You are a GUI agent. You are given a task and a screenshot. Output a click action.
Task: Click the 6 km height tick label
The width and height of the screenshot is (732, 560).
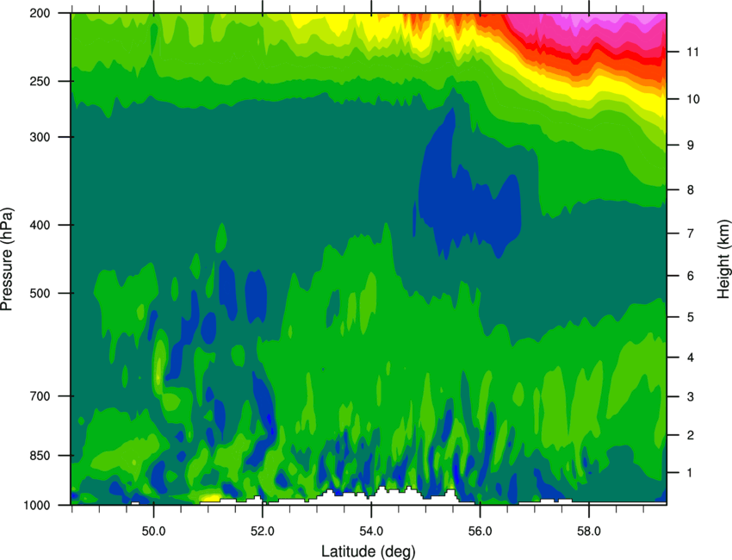[691, 276]
